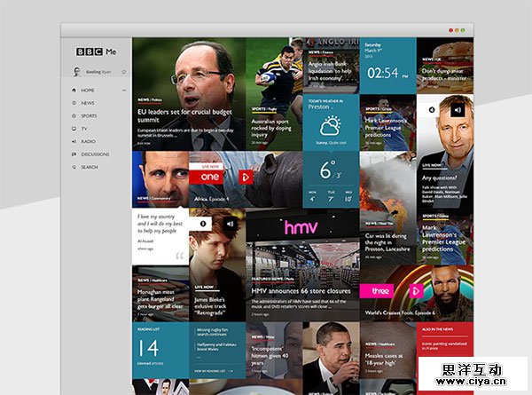Play BBC Three World's Craziest Fools
This screenshot has width=532, height=395.
click(x=416, y=290)
